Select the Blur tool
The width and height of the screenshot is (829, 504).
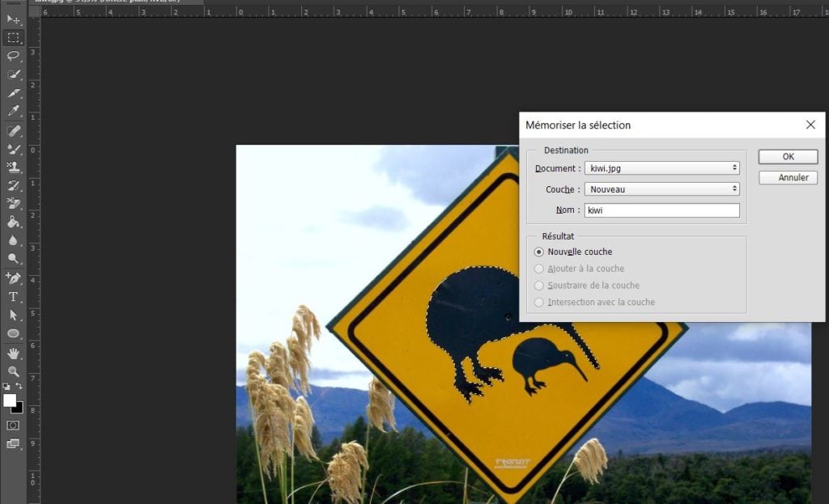coord(13,240)
